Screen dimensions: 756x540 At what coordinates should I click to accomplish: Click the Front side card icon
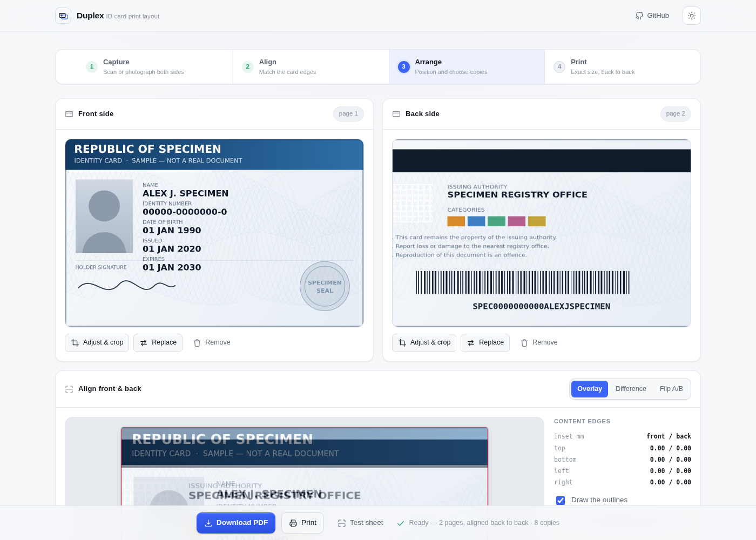point(69,114)
